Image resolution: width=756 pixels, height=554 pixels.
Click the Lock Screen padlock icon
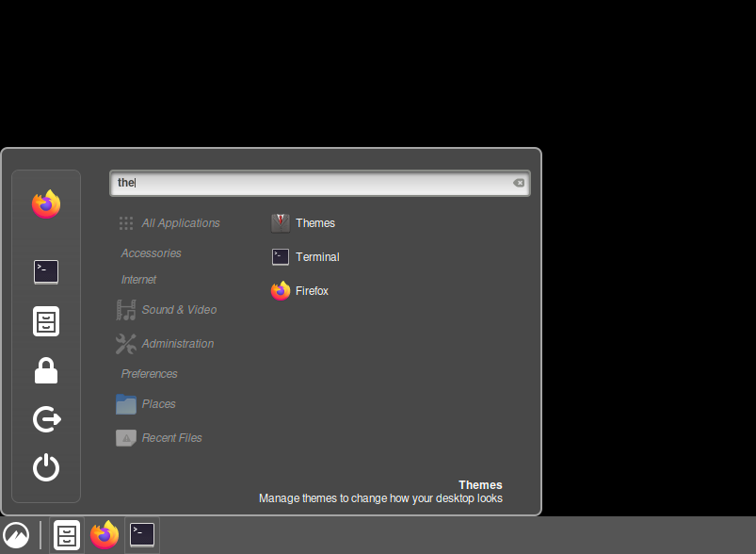pos(46,370)
